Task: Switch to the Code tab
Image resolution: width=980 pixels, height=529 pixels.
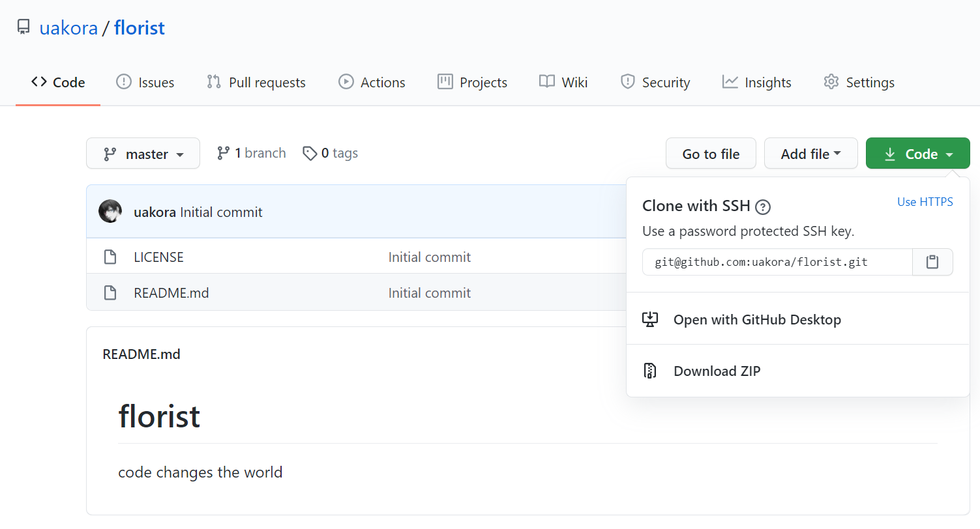Action: click(x=58, y=82)
